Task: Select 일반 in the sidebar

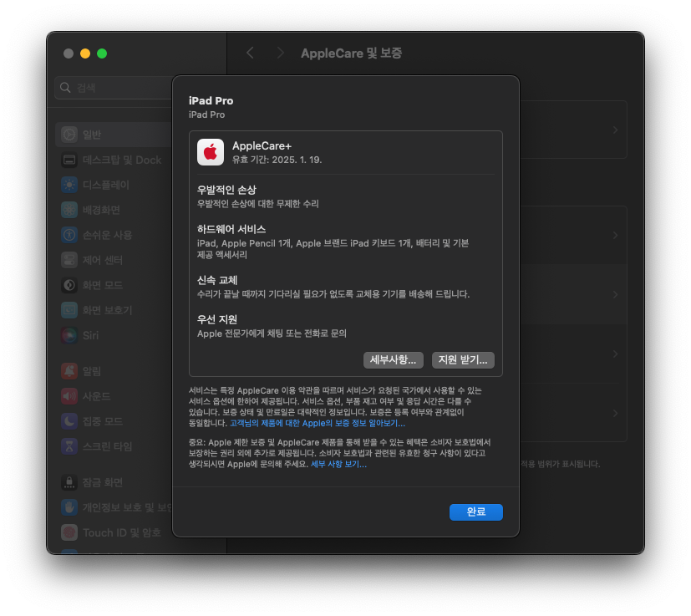Action: coord(114,135)
